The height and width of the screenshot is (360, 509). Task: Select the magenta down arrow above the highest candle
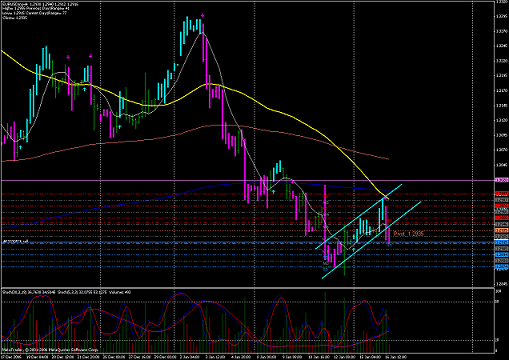coord(202,15)
